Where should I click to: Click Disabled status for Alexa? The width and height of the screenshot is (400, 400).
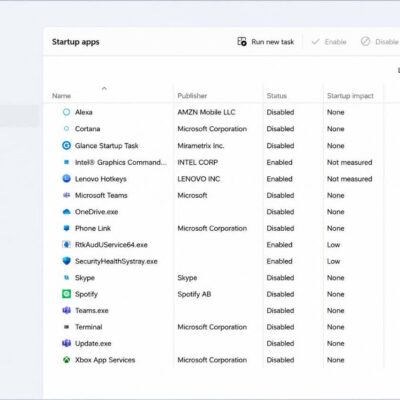[x=280, y=112]
